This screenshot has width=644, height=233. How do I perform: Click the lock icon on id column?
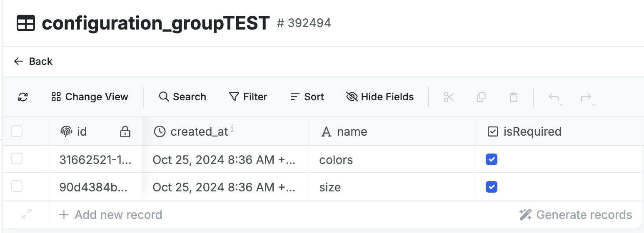click(125, 132)
